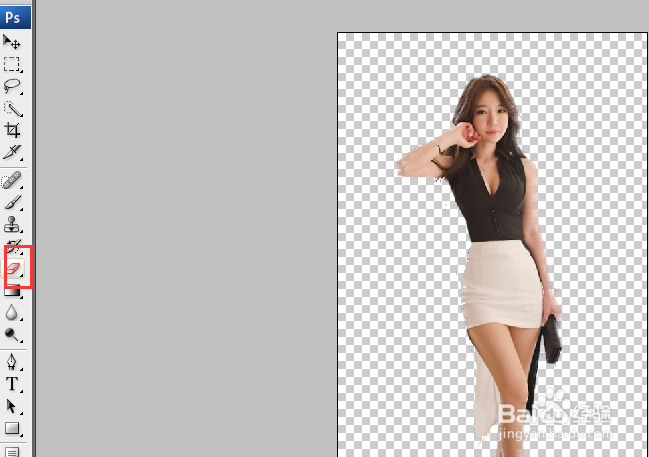Select the Crop tool
The height and width of the screenshot is (457, 649).
click(x=12, y=130)
